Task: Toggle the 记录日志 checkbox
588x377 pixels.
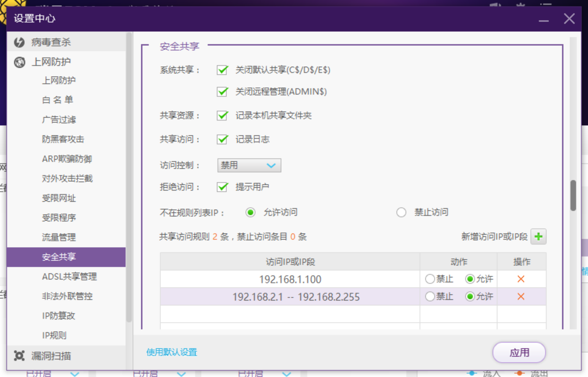Action: [222, 139]
